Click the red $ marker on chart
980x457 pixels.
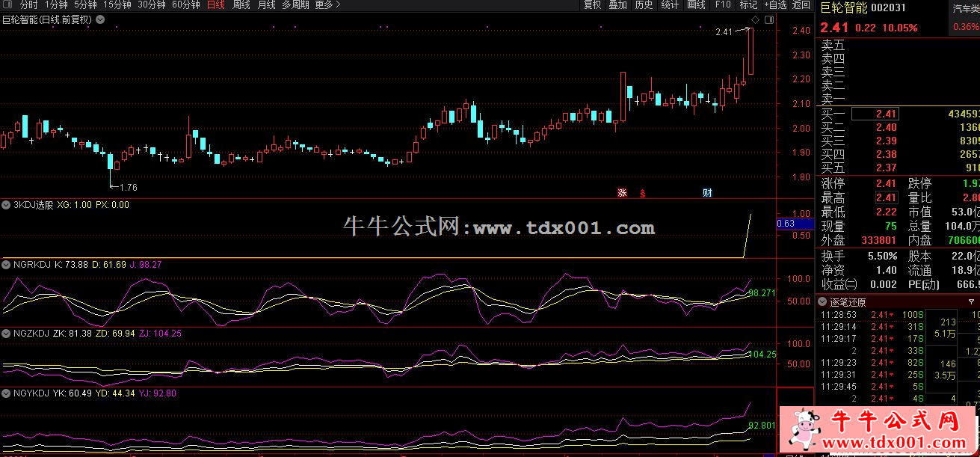tap(643, 193)
